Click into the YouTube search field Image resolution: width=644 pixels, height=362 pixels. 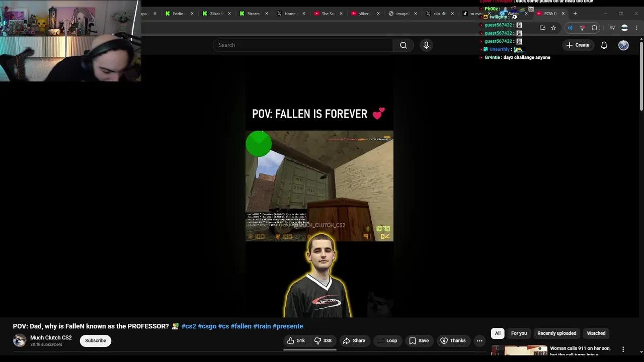pos(303,45)
